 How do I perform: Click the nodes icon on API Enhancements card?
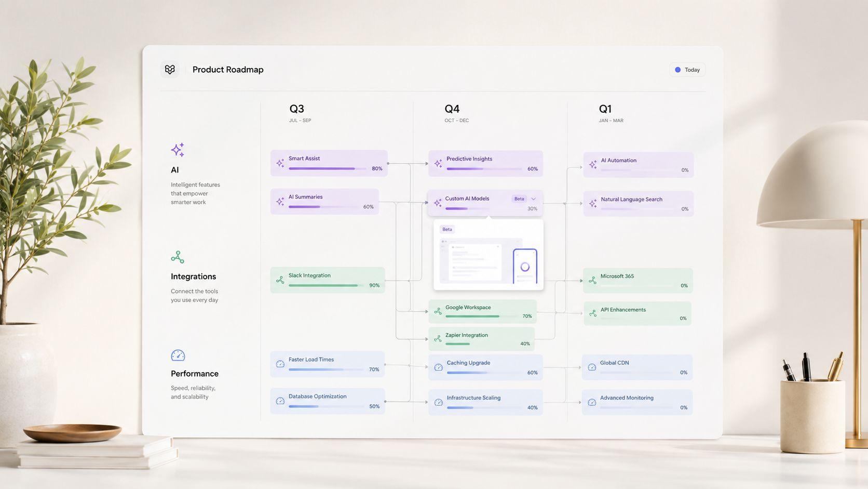coord(593,313)
